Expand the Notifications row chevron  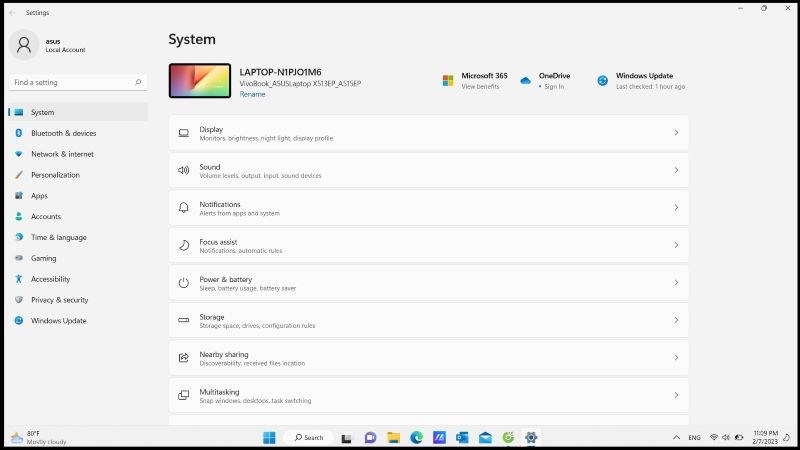[676, 208]
